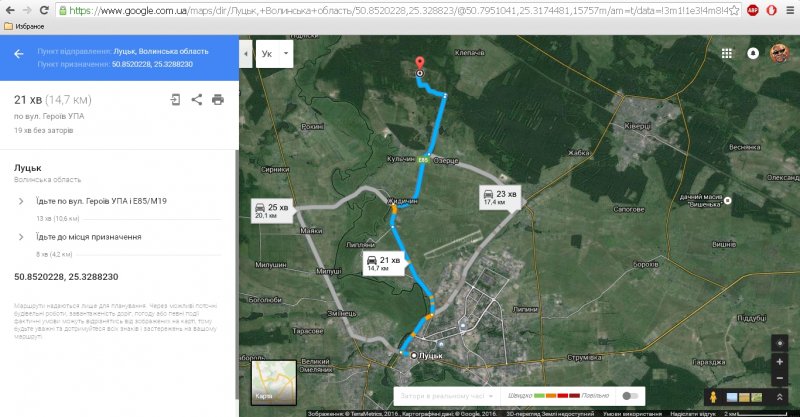
Task: Expand step 'Їдьте по вул. Героїв УПА'
Action: click(x=22, y=201)
